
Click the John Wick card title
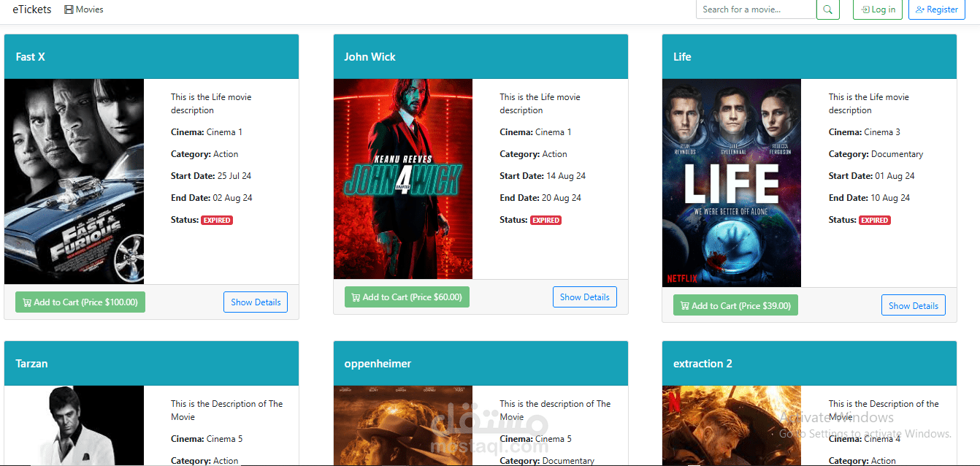coord(370,57)
